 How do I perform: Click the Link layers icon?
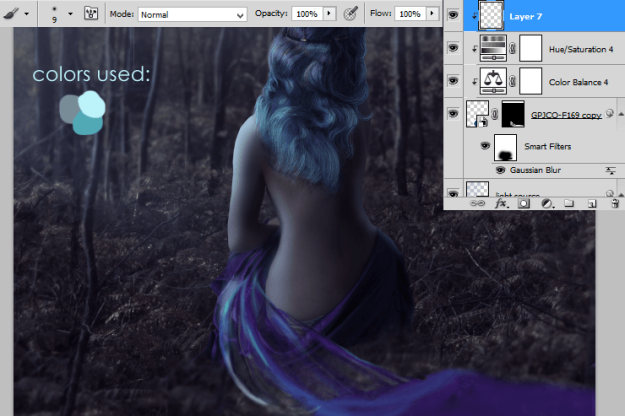477,204
